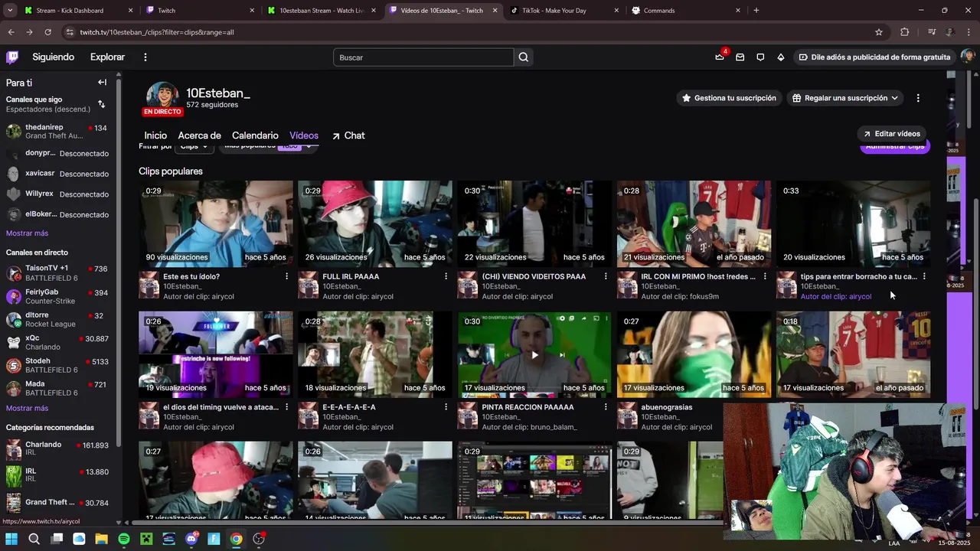The image size is (980, 551).
Task: Open options for (CHI) VIENDO VIDEITOS clip
Action: [606, 276]
